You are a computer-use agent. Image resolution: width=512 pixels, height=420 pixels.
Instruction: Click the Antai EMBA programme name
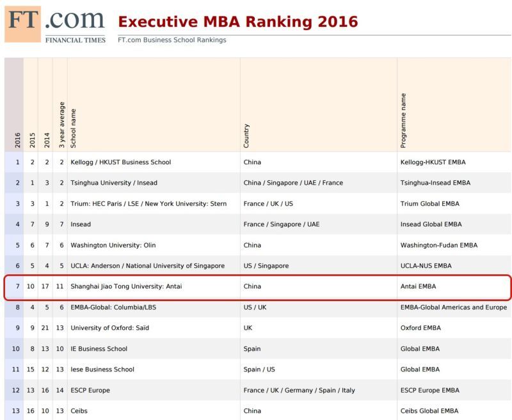pos(418,286)
